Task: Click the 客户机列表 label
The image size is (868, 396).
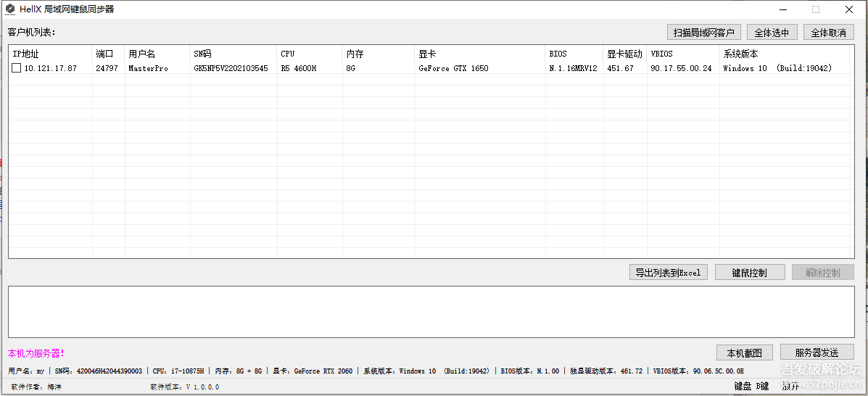Action: tap(32, 32)
